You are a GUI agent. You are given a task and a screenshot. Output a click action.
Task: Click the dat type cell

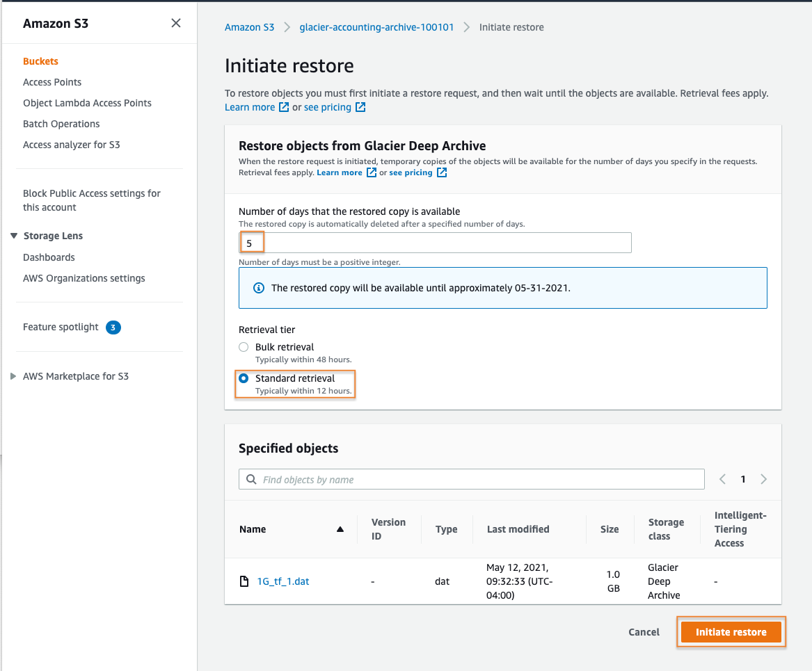click(x=442, y=581)
